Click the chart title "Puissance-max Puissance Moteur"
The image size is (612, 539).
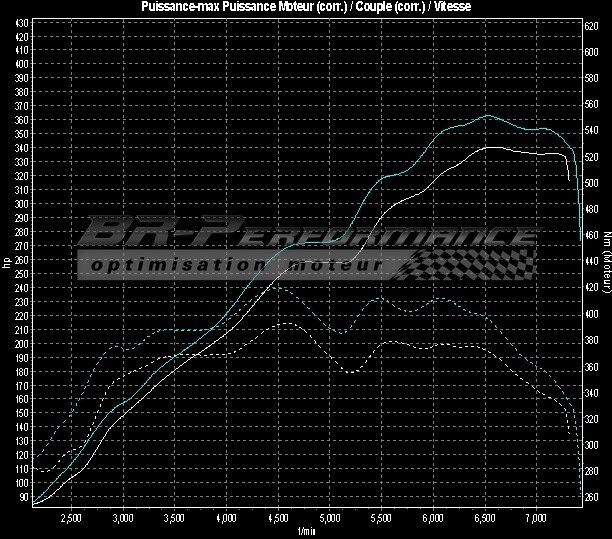click(305, 8)
